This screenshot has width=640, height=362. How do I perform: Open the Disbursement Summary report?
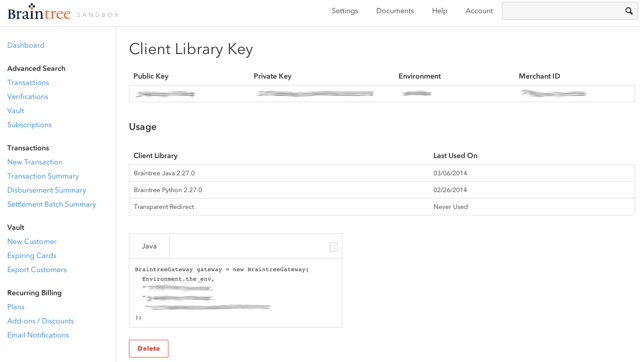tap(47, 190)
